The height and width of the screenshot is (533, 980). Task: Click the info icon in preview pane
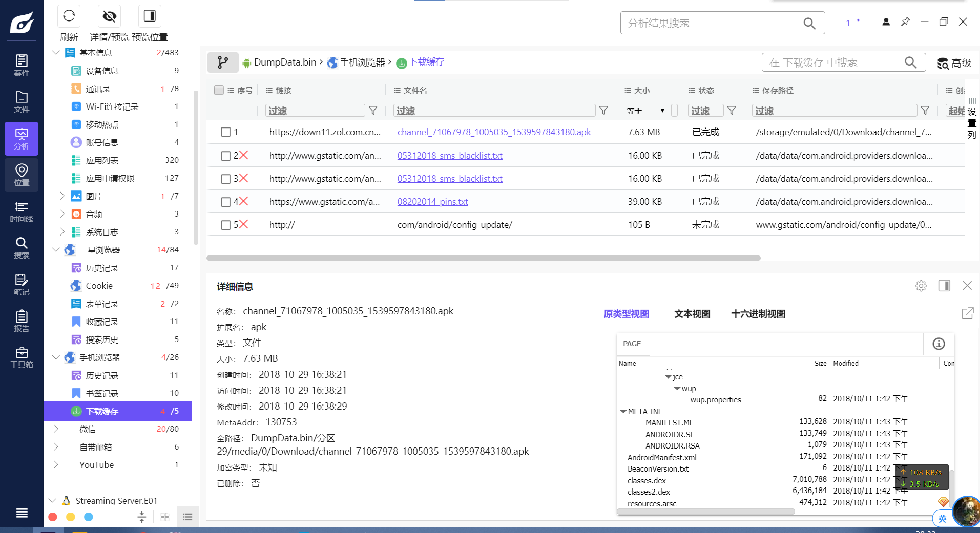pos(939,344)
